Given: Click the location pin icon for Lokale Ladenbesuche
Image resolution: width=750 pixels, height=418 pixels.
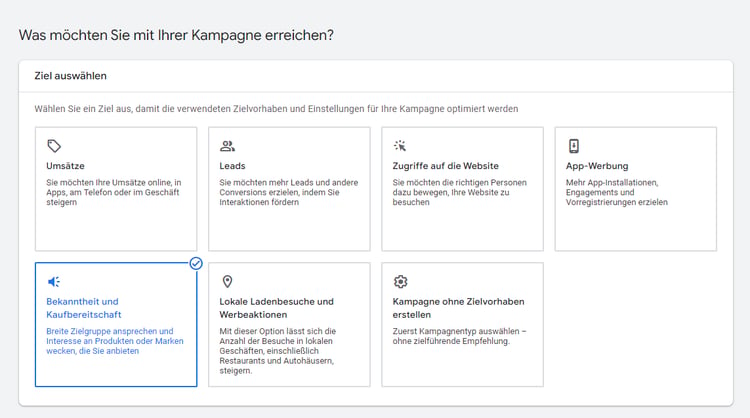Looking at the screenshot, I should 227,282.
